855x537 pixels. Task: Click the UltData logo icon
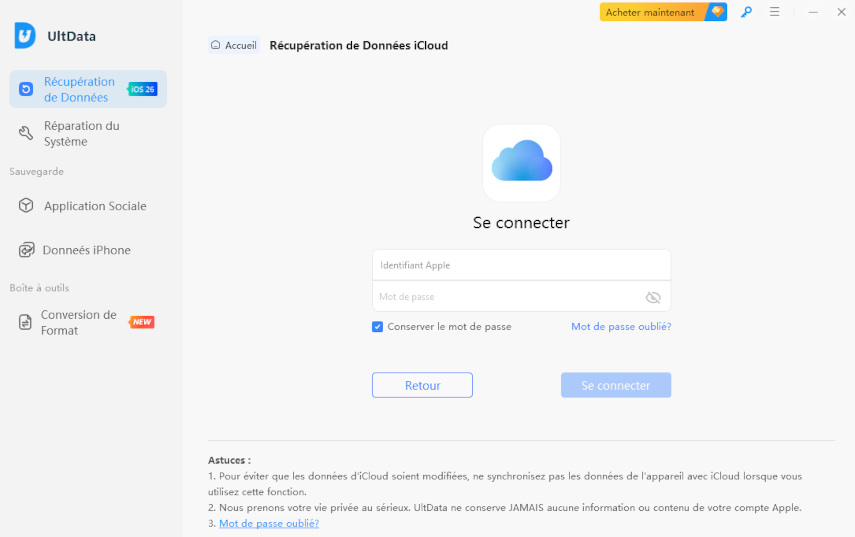tap(25, 36)
